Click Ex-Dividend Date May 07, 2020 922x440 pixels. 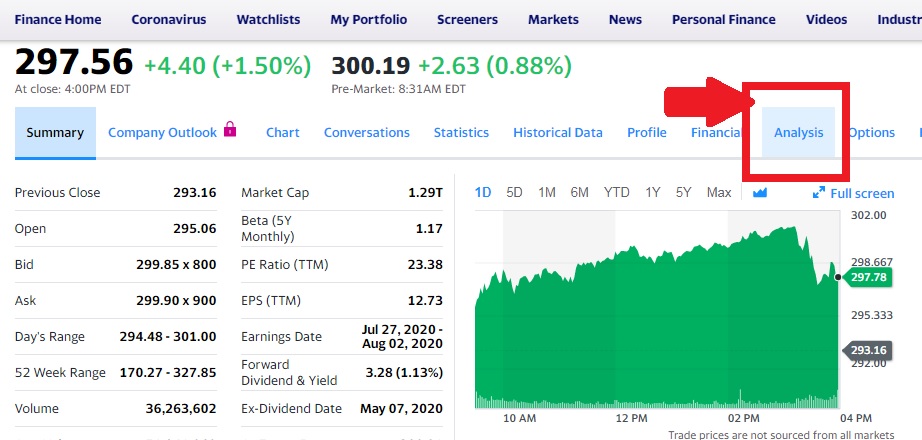[401, 408]
